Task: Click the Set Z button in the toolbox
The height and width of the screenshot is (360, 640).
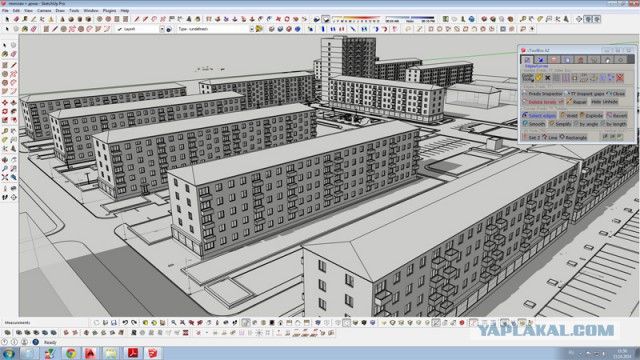Action: pyautogui.click(x=531, y=137)
